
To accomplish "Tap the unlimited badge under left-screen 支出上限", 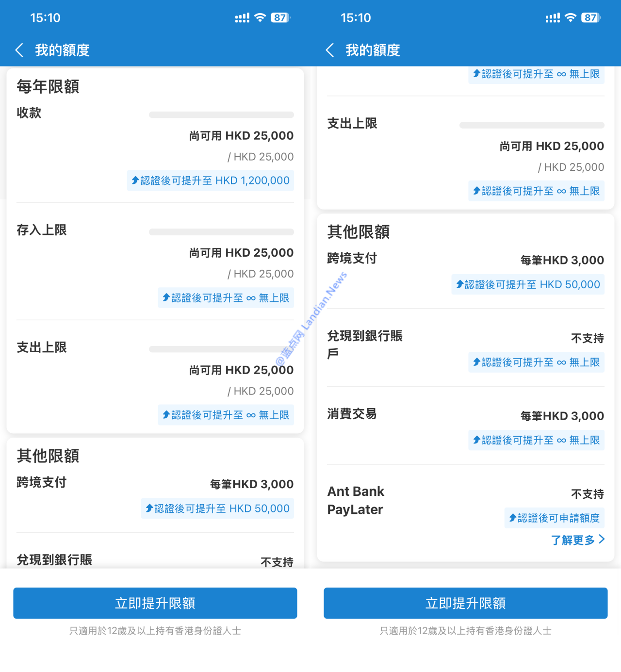I will [226, 415].
